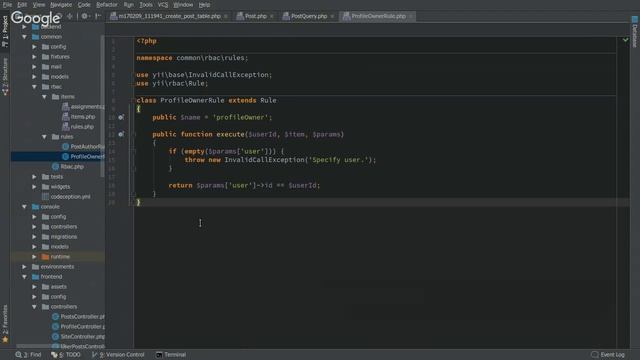Click the scroll from source crosshair icon
Image resolution: width=640 pixels, height=360 pixels.
click(x=70, y=16)
